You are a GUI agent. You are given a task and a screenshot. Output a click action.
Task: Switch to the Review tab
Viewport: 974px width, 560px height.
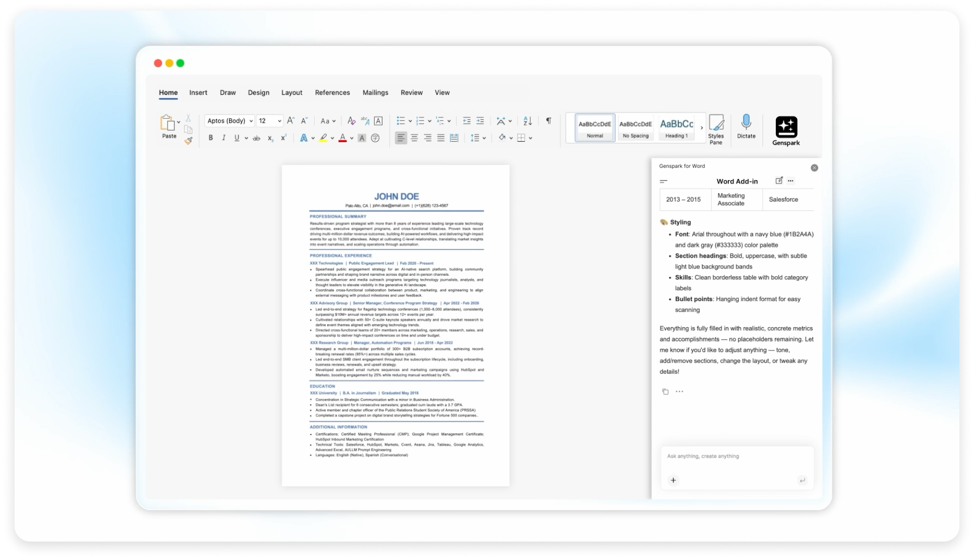412,93
